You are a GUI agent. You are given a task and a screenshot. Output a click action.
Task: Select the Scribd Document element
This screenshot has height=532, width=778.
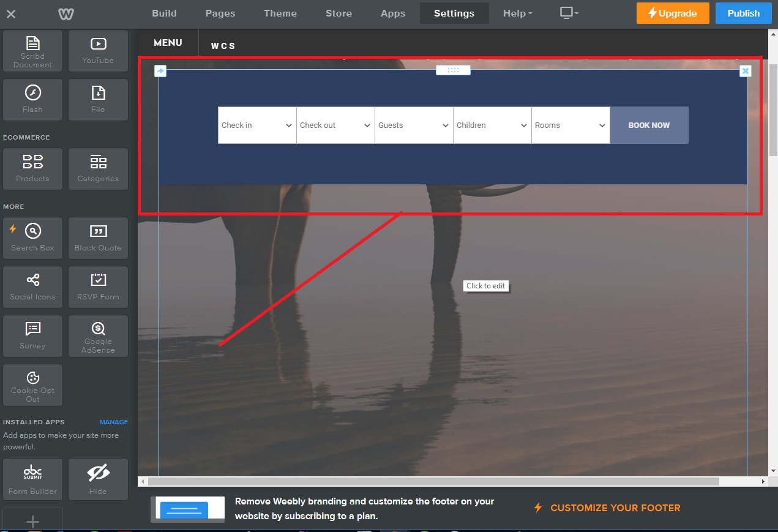click(32, 51)
